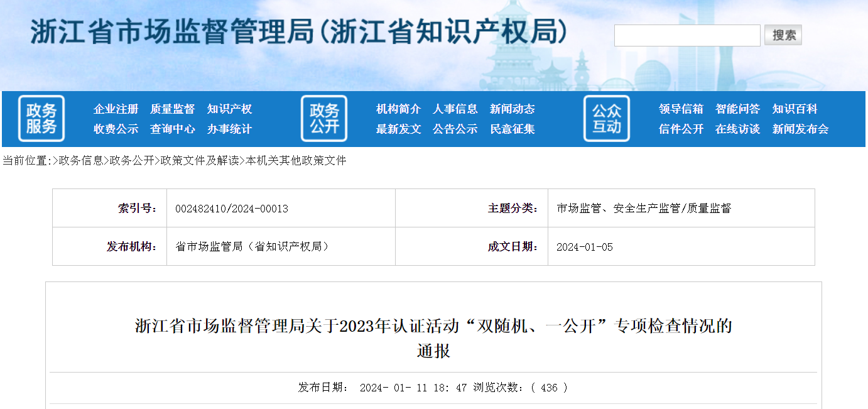Open 人事信息 link
This screenshot has width=868, height=409.
click(x=455, y=109)
